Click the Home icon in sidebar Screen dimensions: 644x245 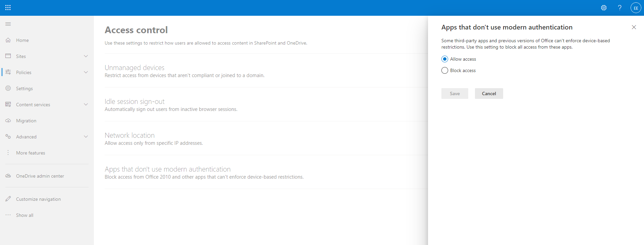[8, 40]
